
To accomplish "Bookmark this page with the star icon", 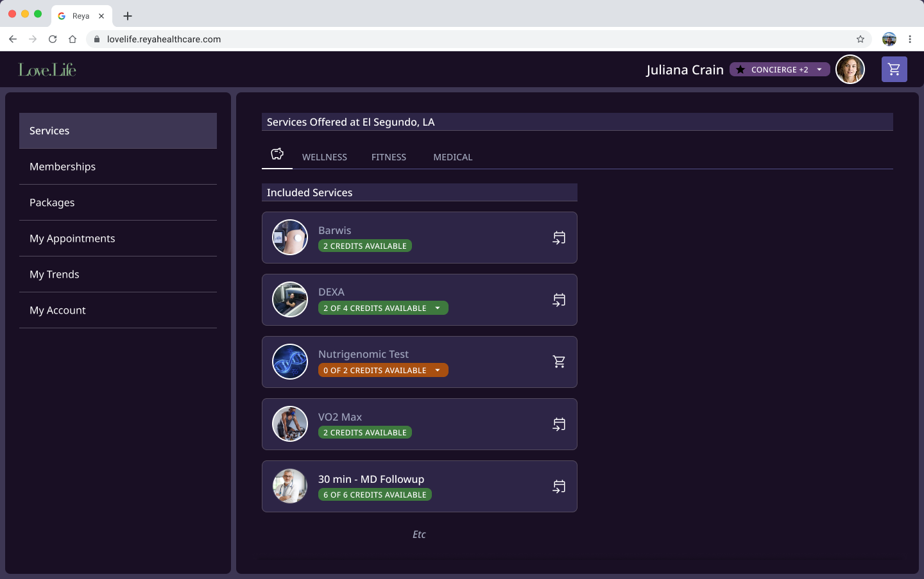I will [x=860, y=39].
